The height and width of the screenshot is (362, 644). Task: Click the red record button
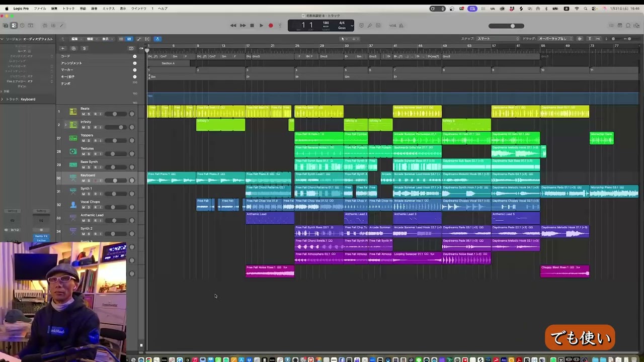(271, 26)
